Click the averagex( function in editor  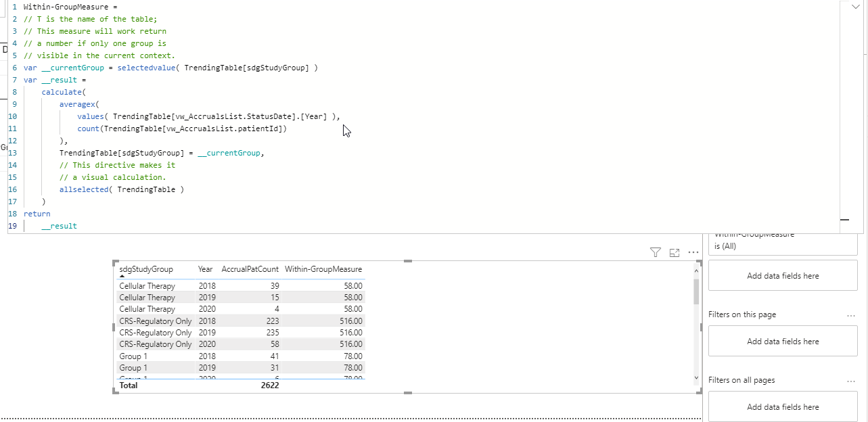[x=79, y=104]
